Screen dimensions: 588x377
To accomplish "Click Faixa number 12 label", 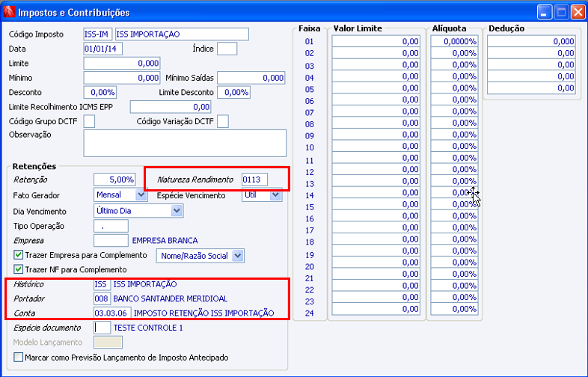I will point(310,172).
